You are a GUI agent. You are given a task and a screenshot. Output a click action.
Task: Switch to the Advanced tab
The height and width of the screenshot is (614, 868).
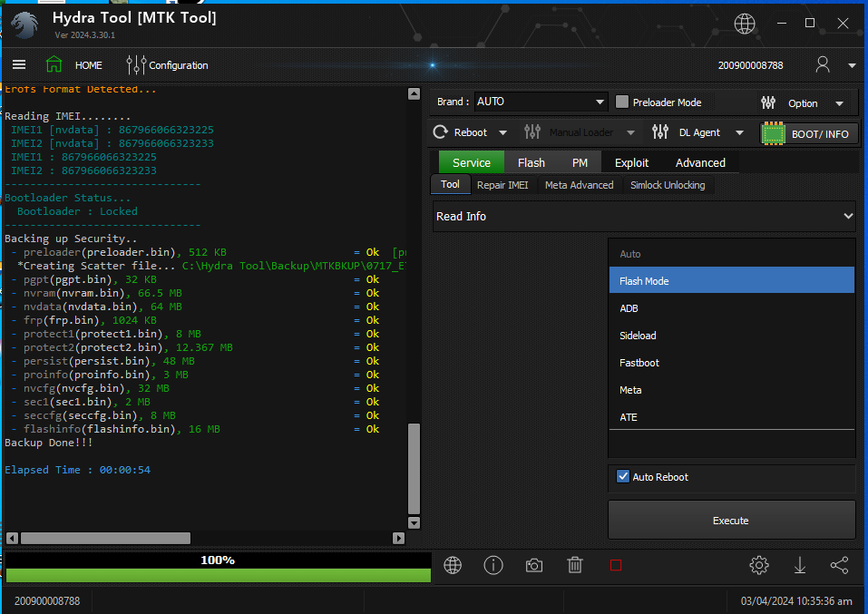[700, 162]
